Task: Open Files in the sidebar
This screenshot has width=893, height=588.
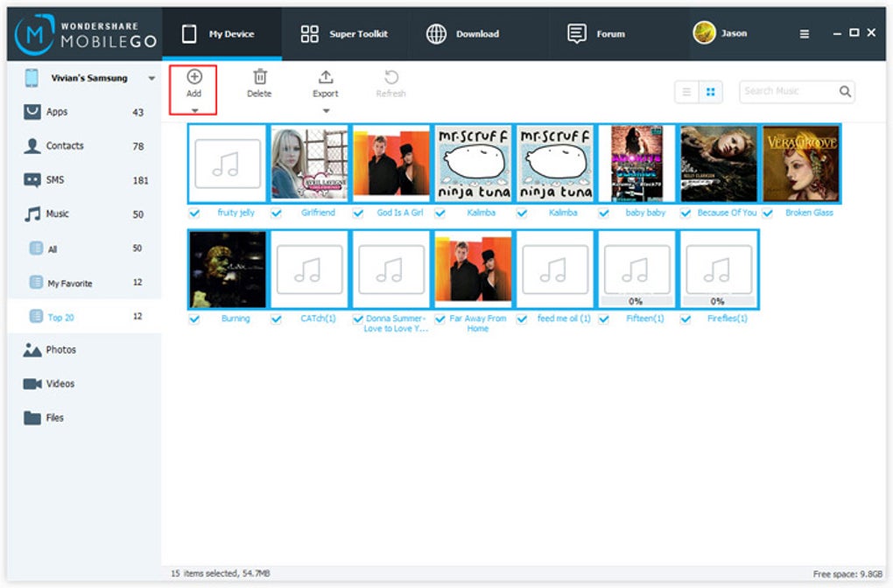Action: click(84, 417)
